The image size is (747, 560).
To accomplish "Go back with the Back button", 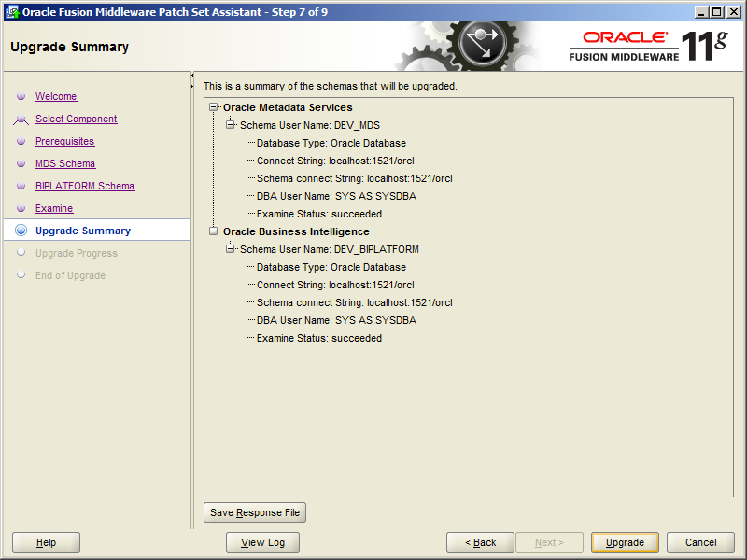I will [480, 542].
